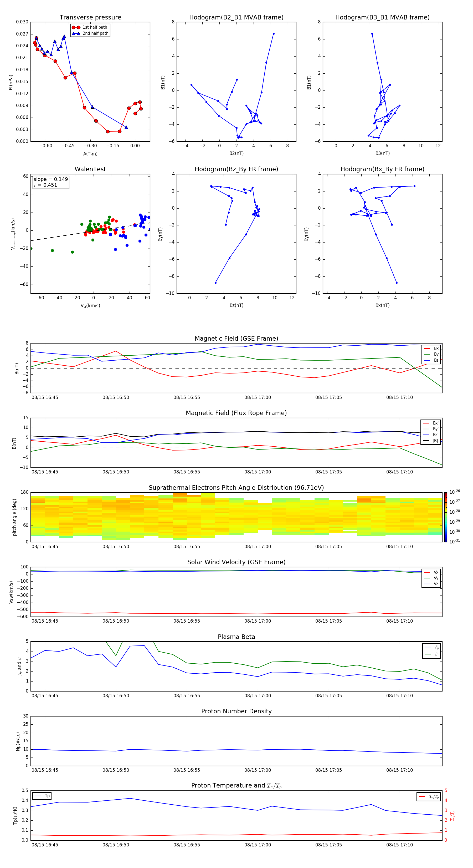Select "Vz" entry in solar wind legend
The height and width of the screenshot is (868, 473).
(431, 584)
